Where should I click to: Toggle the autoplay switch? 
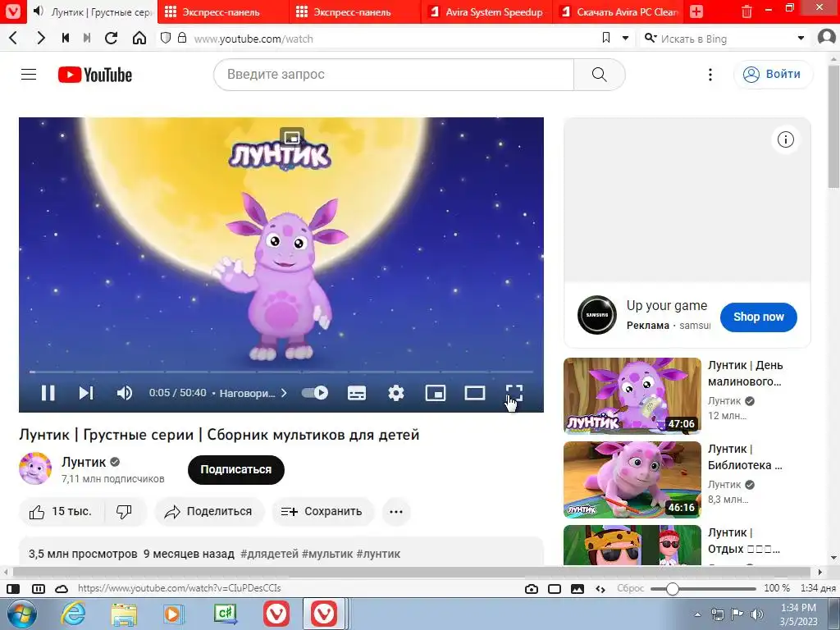[315, 393]
